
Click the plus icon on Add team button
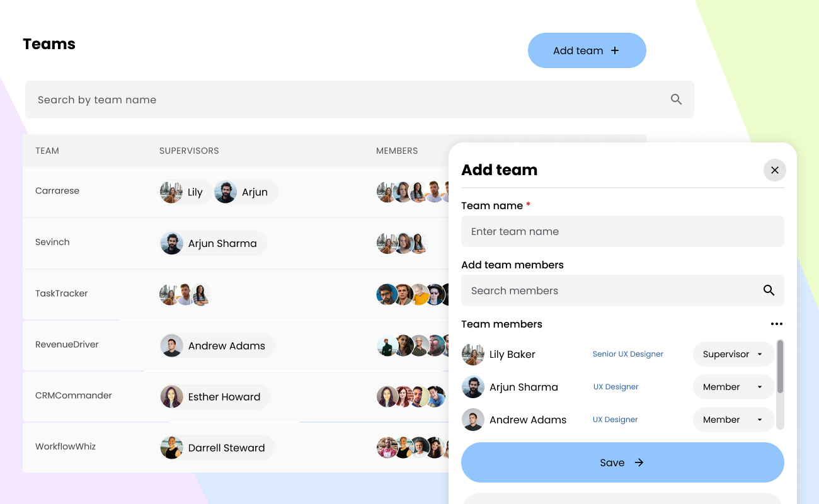click(x=614, y=50)
